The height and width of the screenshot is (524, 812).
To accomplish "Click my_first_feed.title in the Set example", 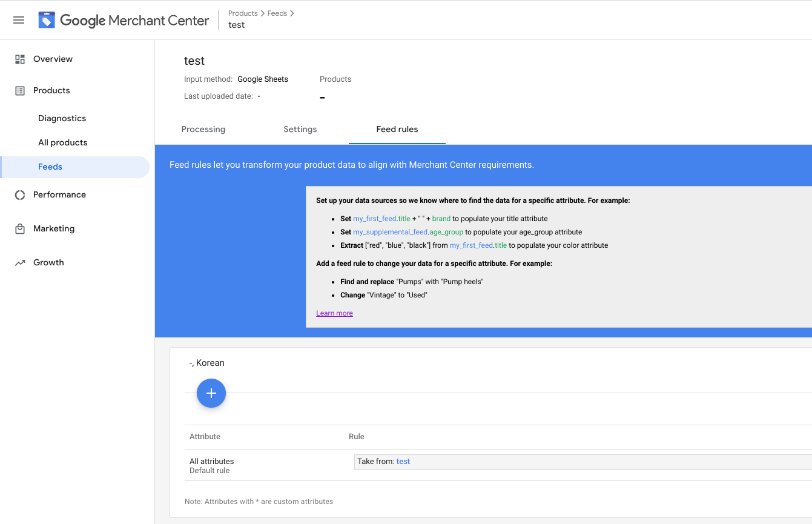I will tap(381, 219).
